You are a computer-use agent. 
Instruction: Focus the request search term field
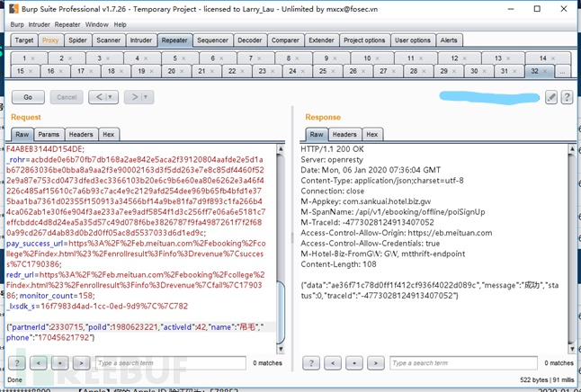click(x=171, y=363)
